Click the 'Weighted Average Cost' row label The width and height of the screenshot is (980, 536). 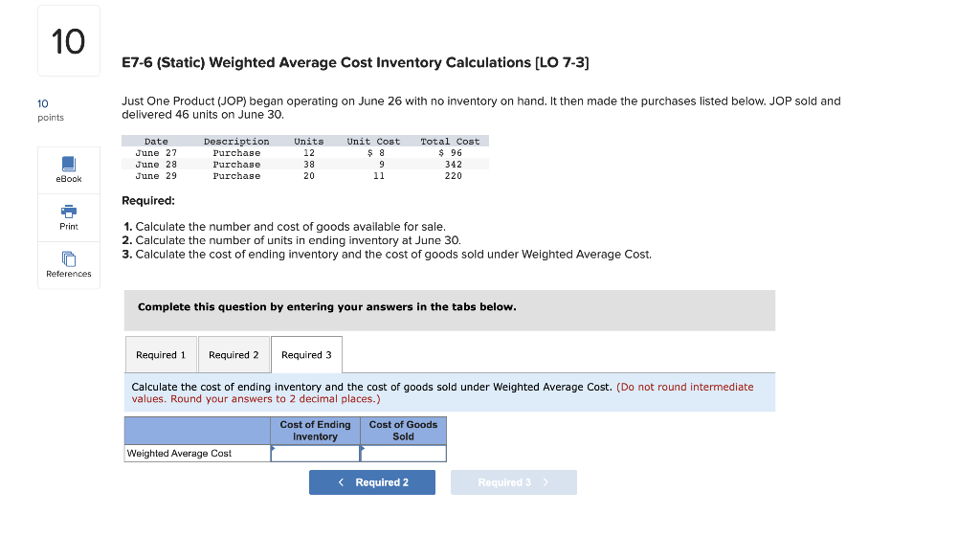179,454
